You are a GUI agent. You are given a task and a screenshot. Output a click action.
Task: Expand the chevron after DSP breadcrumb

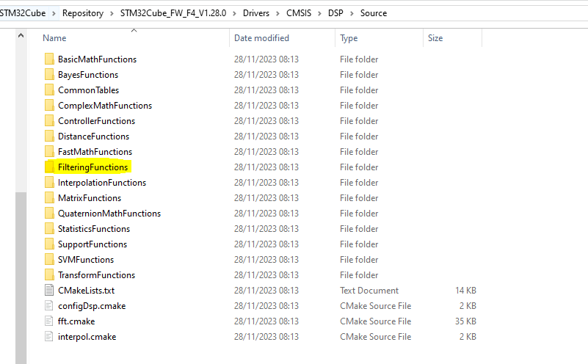[352, 13]
